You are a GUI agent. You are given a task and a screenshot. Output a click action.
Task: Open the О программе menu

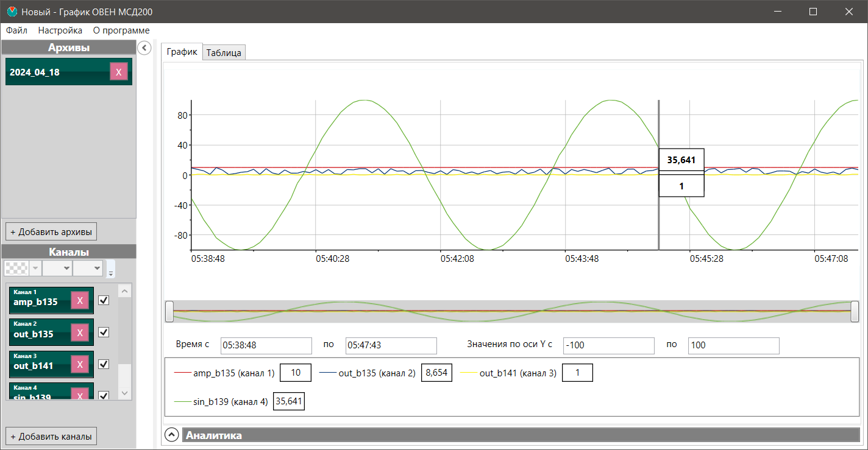coord(121,30)
